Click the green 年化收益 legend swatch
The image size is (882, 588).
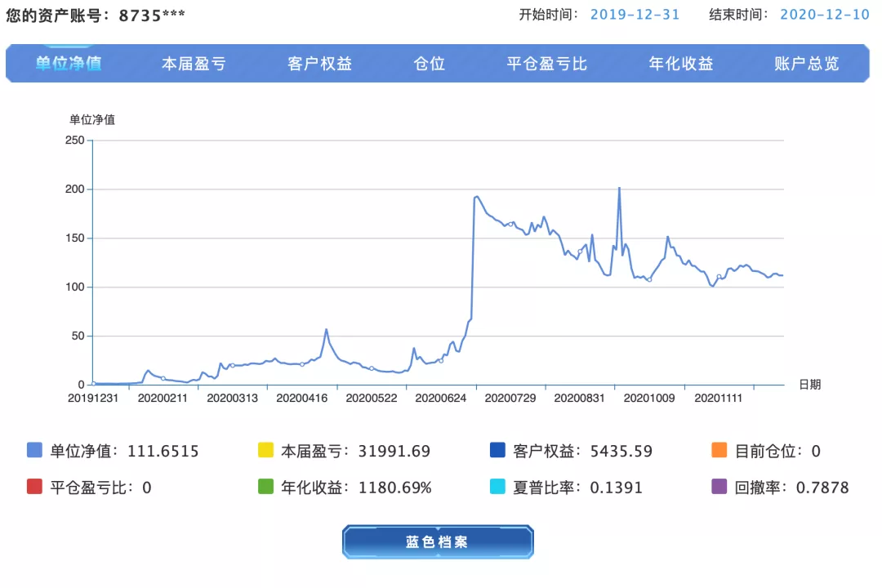265,486
